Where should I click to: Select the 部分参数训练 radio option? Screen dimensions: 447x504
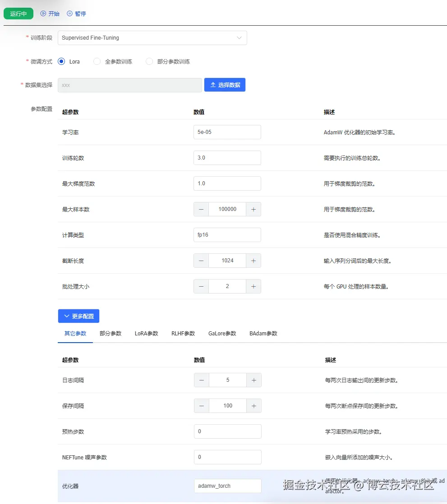pyautogui.click(x=149, y=61)
